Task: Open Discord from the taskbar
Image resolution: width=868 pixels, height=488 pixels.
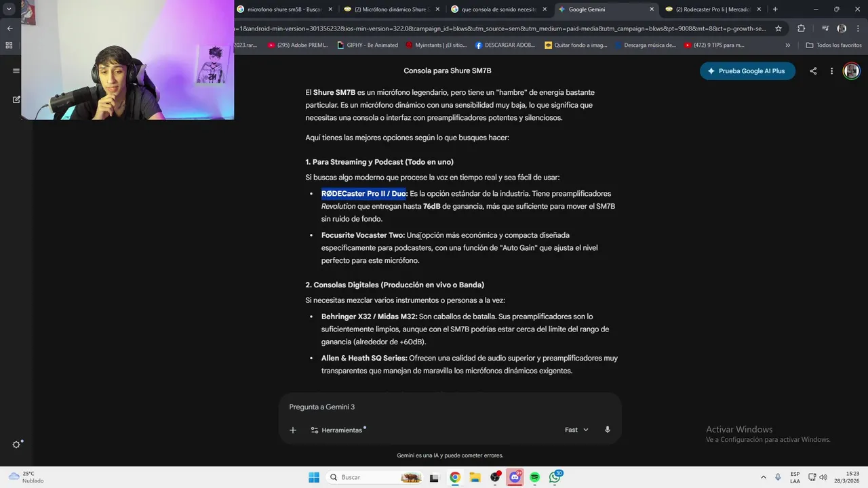Action: tap(515, 477)
